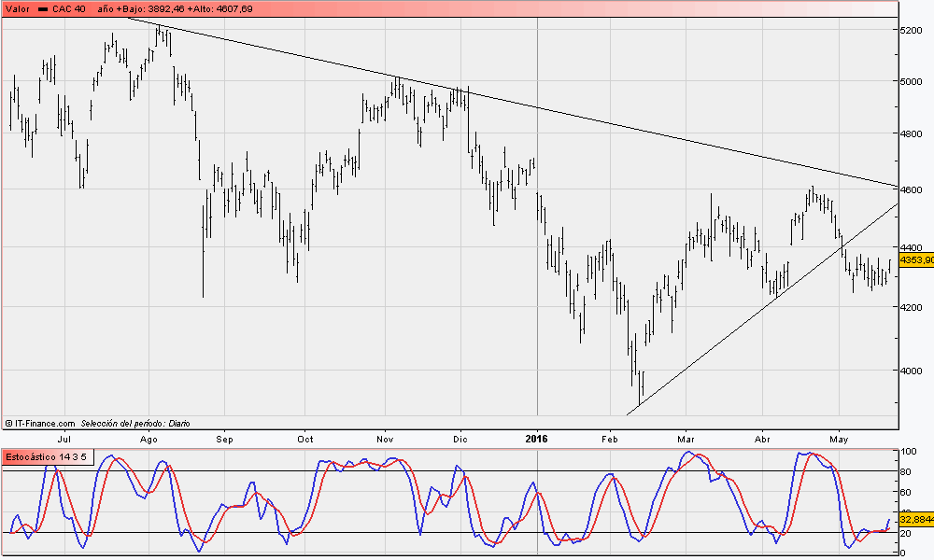Select the stochastic value tag 32,8844
The width and height of the screenshot is (934, 560).
[x=915, y=518]
